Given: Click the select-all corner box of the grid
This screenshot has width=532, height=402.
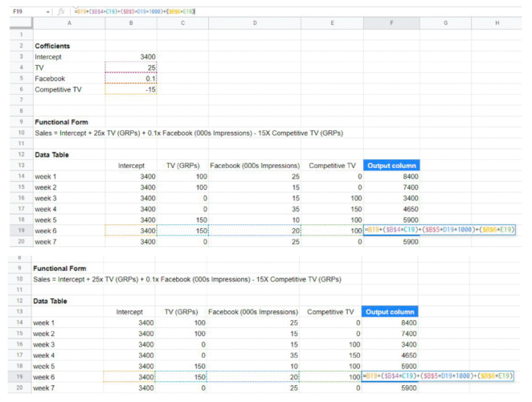Looking at the screenshot, I should click(x=21, y=23).
